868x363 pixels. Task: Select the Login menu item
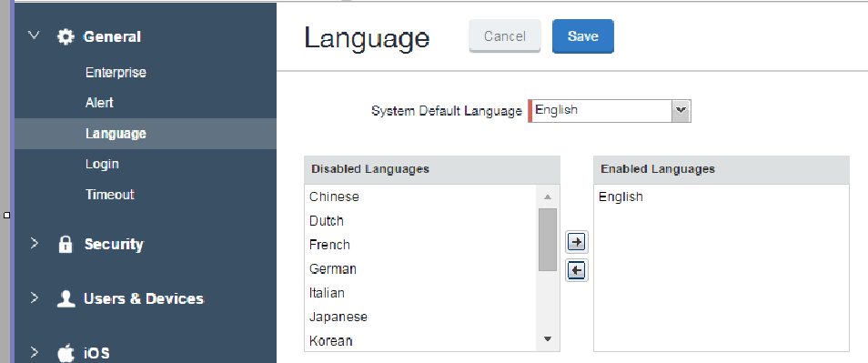(103, 165)
